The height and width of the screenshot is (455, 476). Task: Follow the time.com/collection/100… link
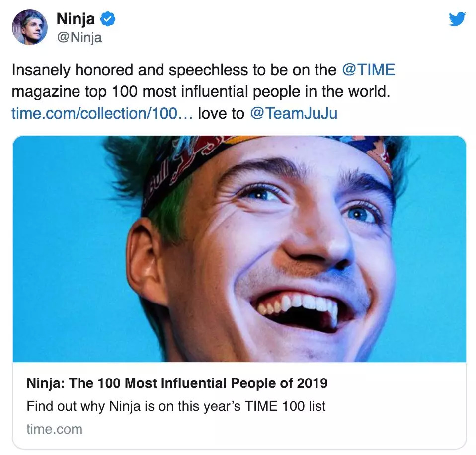[x=101, y=113]
